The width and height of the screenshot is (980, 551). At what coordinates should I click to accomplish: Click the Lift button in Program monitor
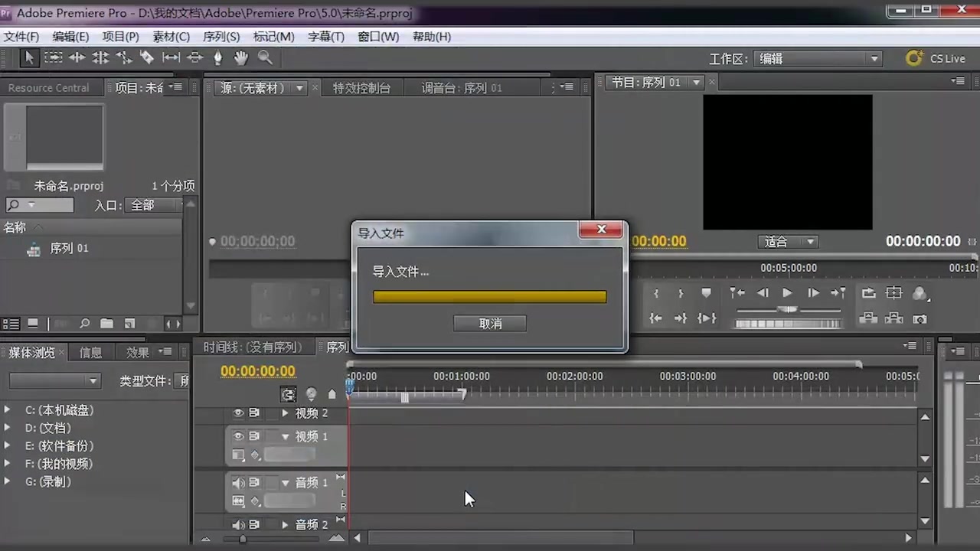coord(869,318)
